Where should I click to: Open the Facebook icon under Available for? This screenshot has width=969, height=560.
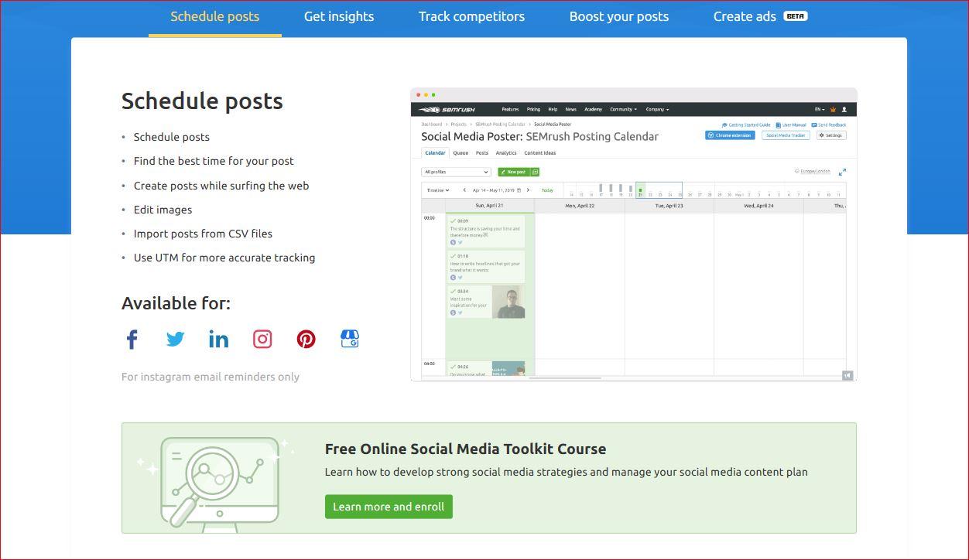[132, 339]
